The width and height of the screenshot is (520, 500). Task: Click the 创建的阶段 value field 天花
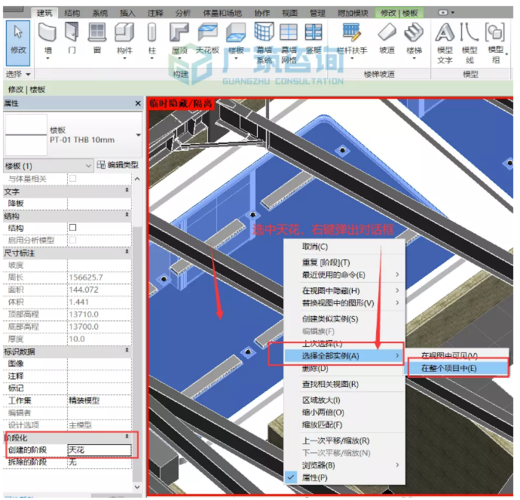99,450
